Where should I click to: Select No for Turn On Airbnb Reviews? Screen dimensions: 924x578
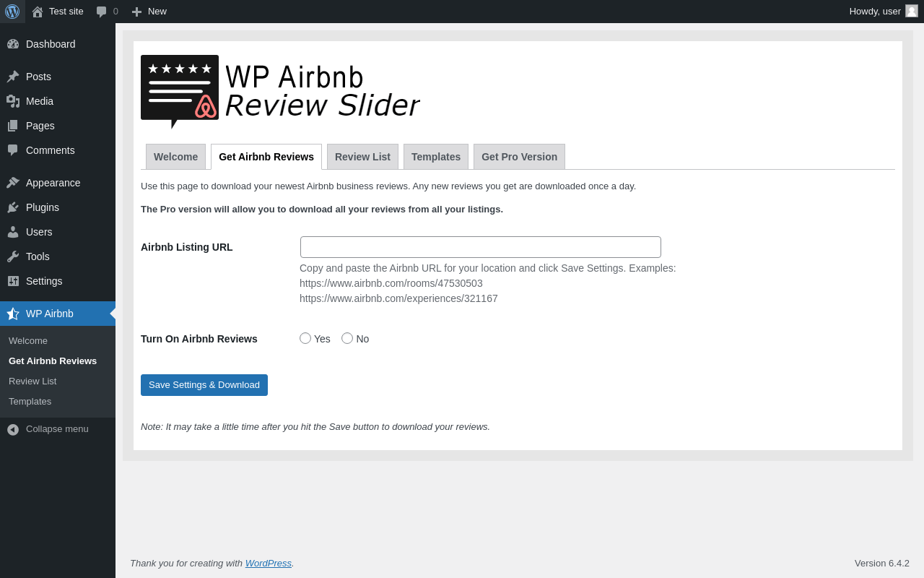point(347,338)
